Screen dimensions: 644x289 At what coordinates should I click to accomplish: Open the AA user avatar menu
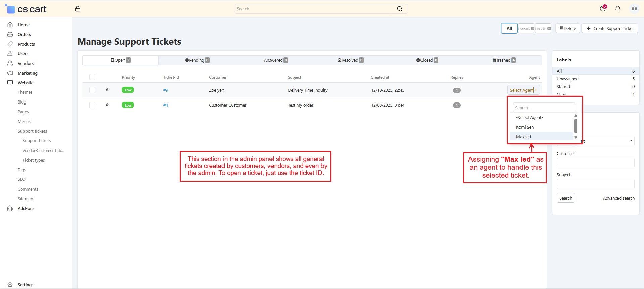[634, 9]
